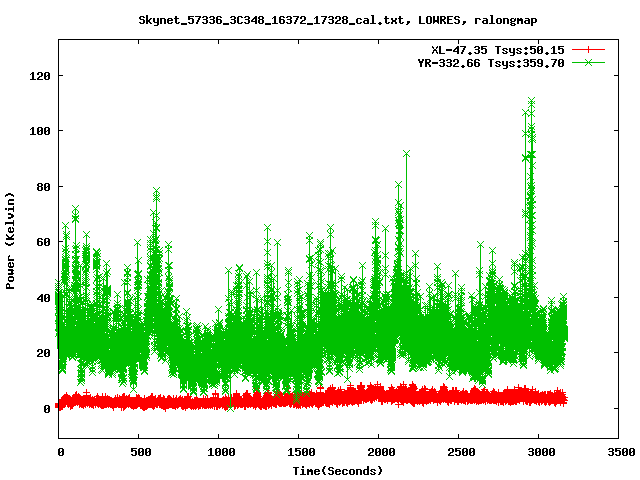
Task: Click the x-axis tick label 3500
Action: click(621, 452)
